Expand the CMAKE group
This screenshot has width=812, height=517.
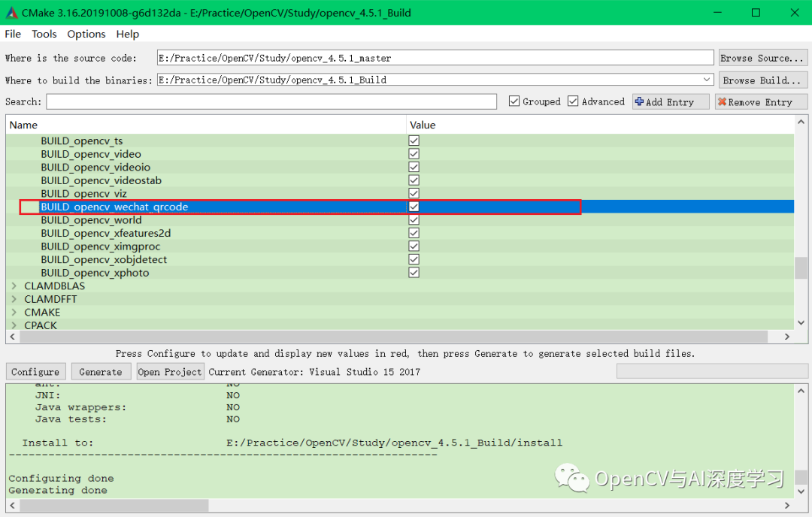pyautogui.click(x=14, y=312)
